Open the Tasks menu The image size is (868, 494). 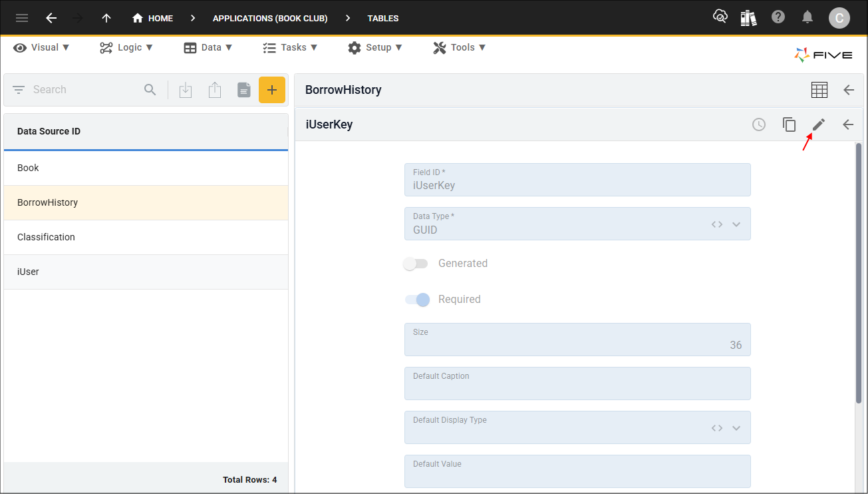pos(290,47)
